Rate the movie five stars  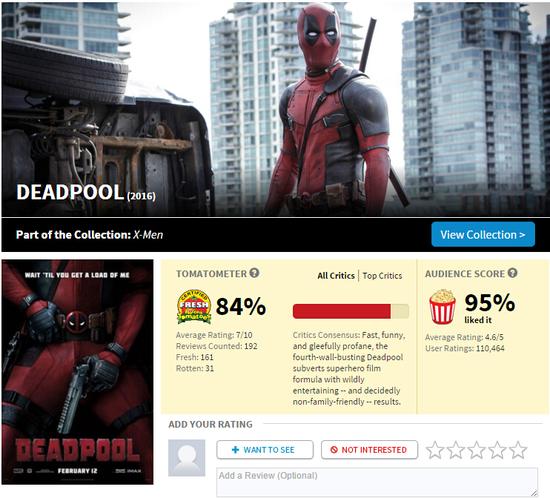(x=518, y=450)
